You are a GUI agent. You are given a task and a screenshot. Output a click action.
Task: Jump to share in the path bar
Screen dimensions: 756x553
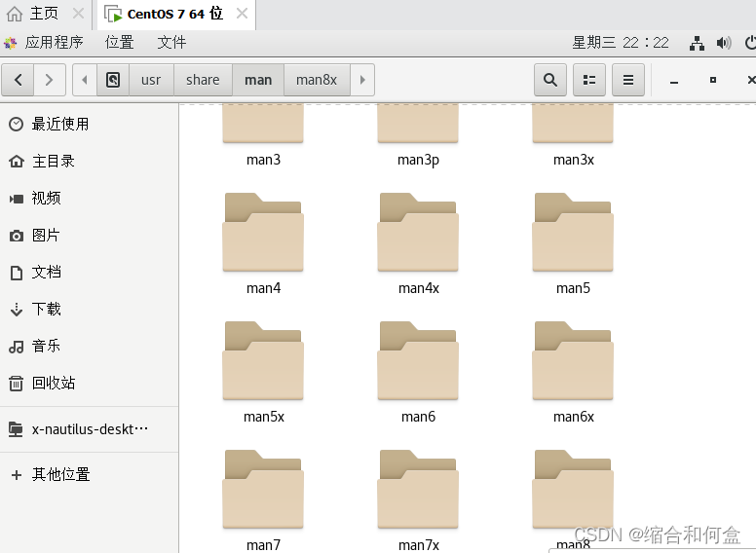(x=203, y=80)
